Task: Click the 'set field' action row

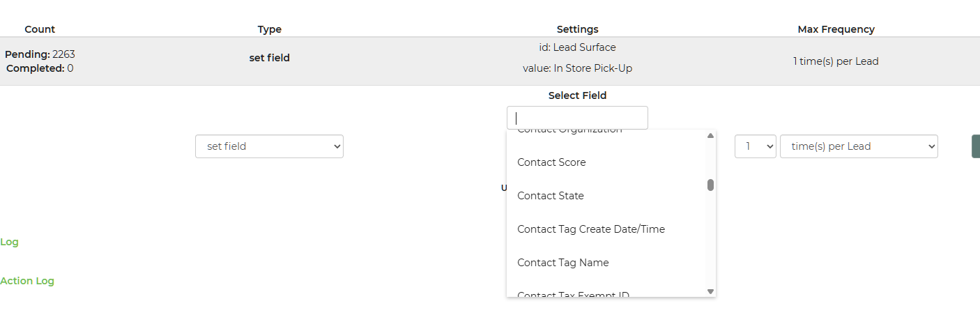Action: [x=490, y=61]
